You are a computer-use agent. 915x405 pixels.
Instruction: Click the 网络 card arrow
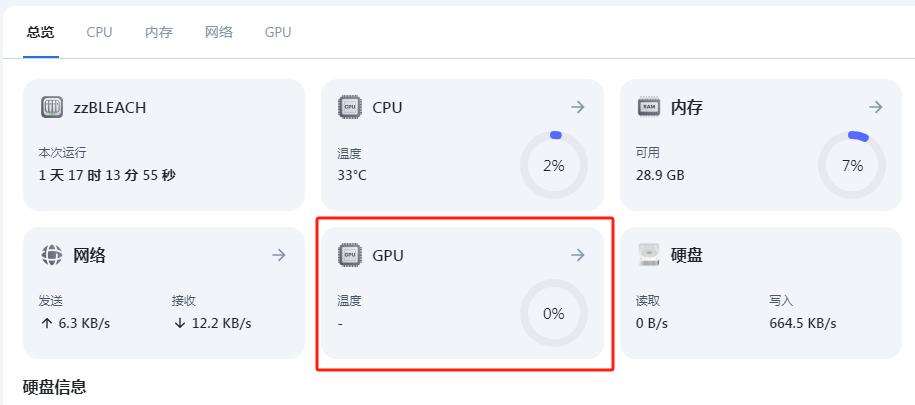[x=279, y=255]
